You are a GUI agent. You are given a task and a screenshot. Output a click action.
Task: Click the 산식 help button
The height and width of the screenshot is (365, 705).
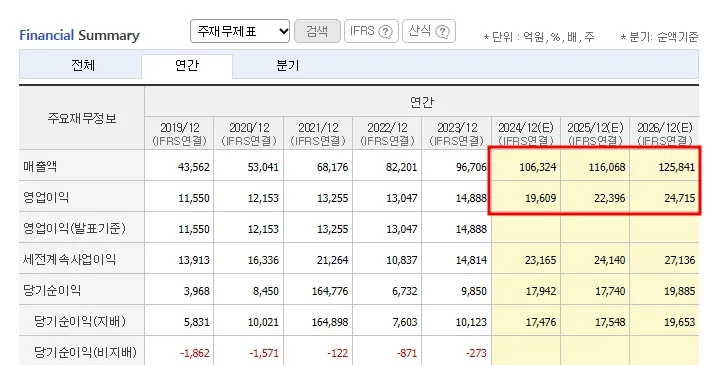pyautogui.click(x=429, y=31)
